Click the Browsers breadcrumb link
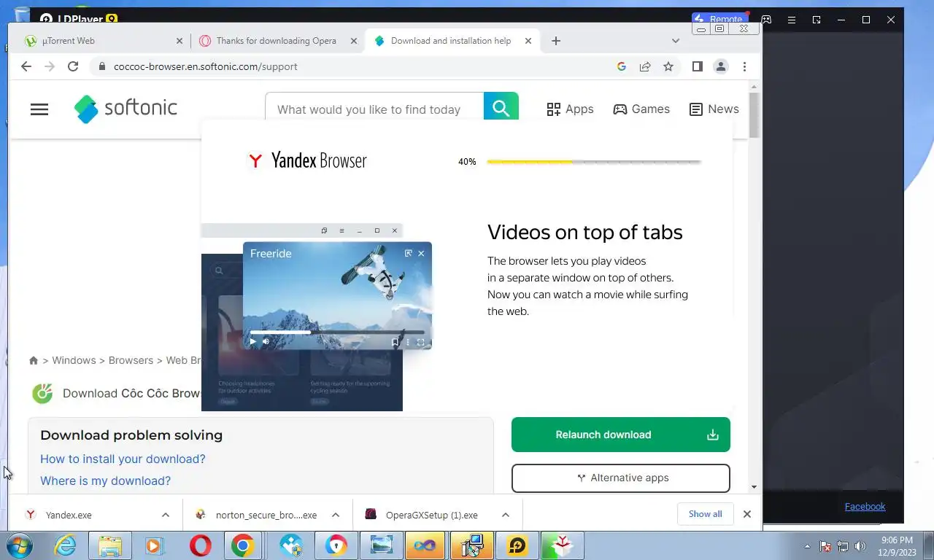 [131, 360]
